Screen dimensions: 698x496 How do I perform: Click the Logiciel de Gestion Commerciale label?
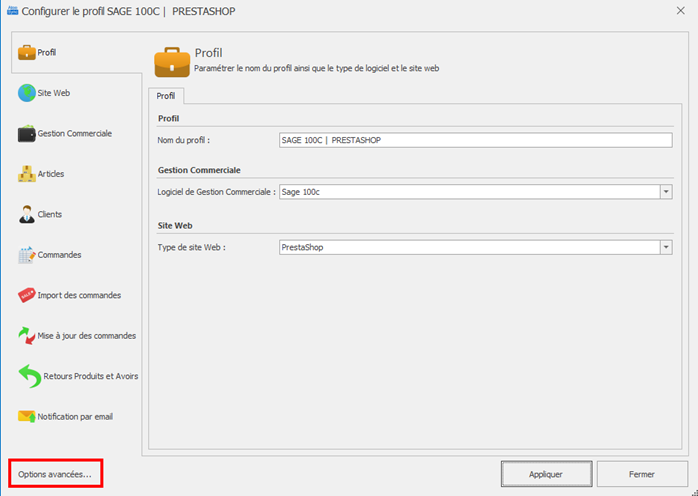point(217,192)
